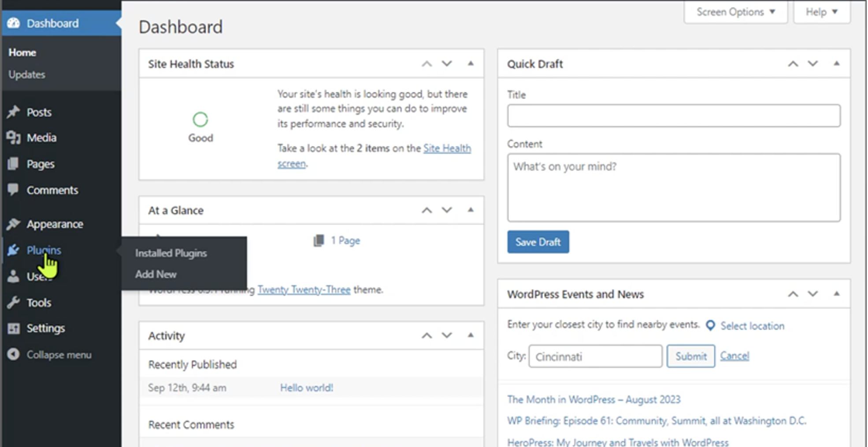Open the Help dropdown tab
This screenshot has height=447, width=868.
[x=822, y=12]
